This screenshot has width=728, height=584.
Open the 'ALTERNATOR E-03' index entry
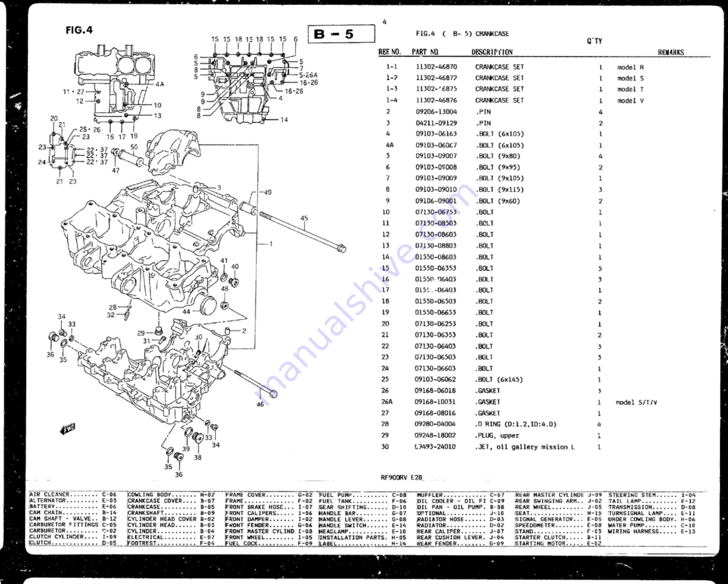73,500
